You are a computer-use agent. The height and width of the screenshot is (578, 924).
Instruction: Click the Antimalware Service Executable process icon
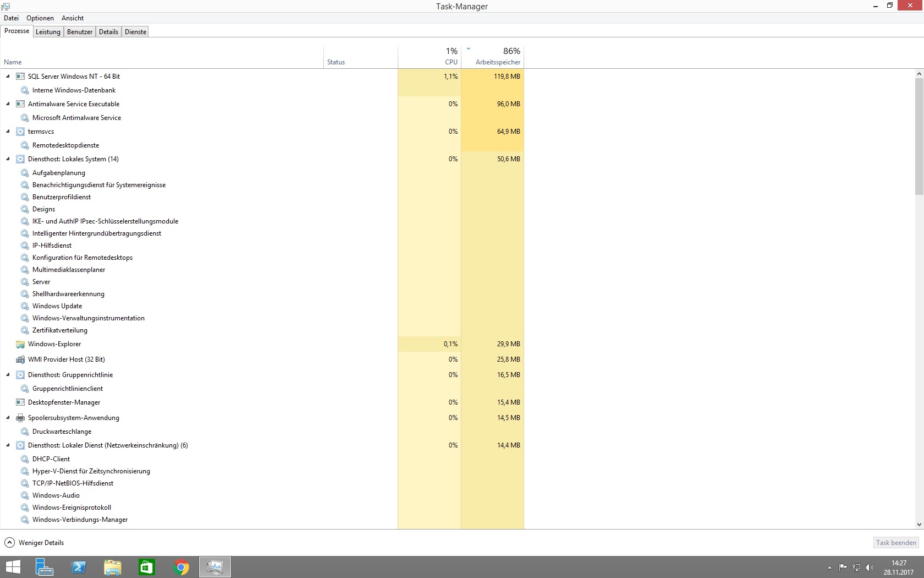[x=20, y=104]
